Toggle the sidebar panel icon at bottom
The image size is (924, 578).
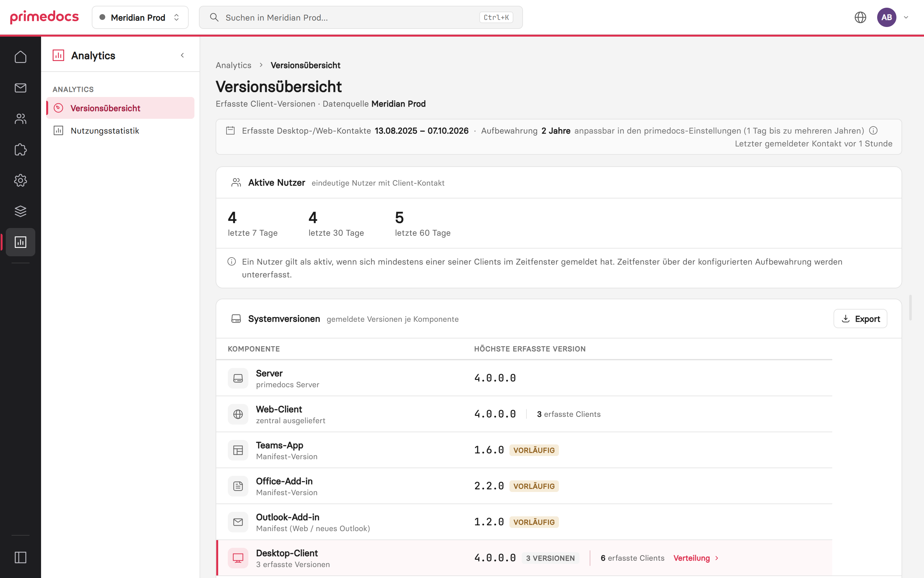click(x=20, y=557)
